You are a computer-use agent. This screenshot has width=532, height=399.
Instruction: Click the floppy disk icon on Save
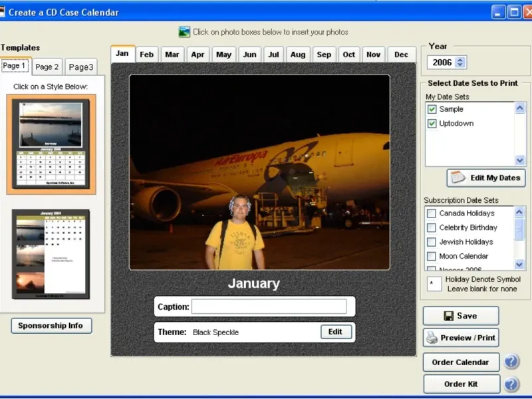pyautogui.click(x=448, y=316)
